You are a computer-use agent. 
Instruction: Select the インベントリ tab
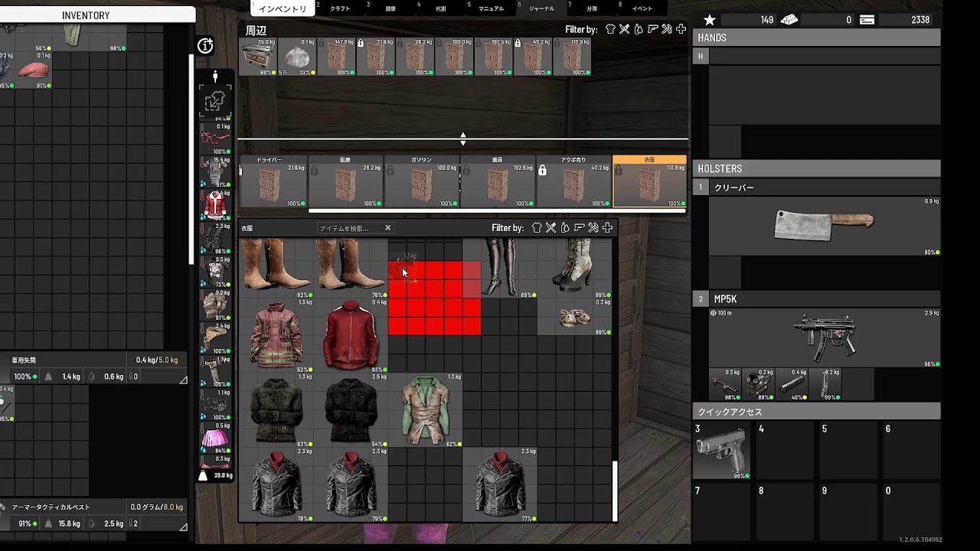tap(283, 8)
